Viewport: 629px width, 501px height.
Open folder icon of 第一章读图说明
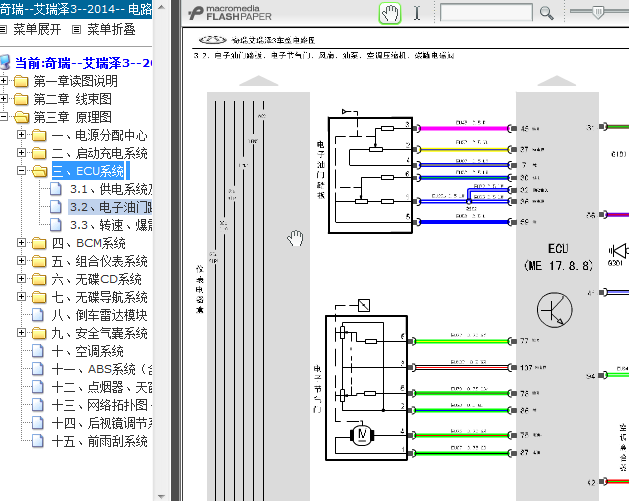pyautogui.click(x=21, y=81)
